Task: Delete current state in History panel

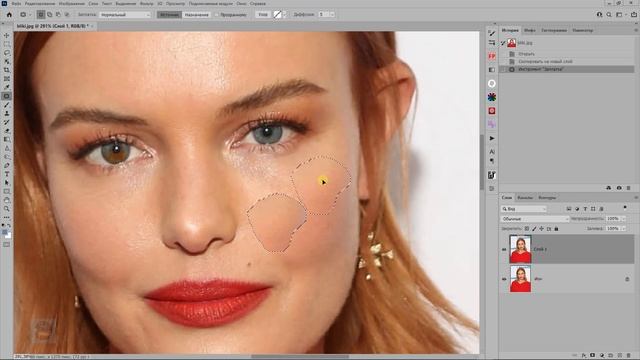Action: pos(629,188)
